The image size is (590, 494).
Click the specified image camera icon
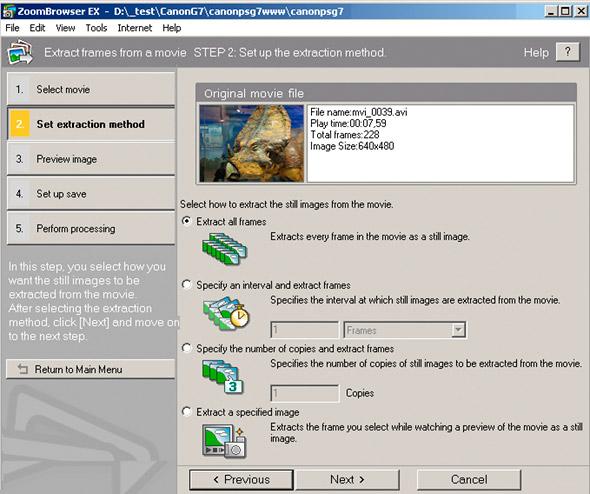click(x=224, y=441)
